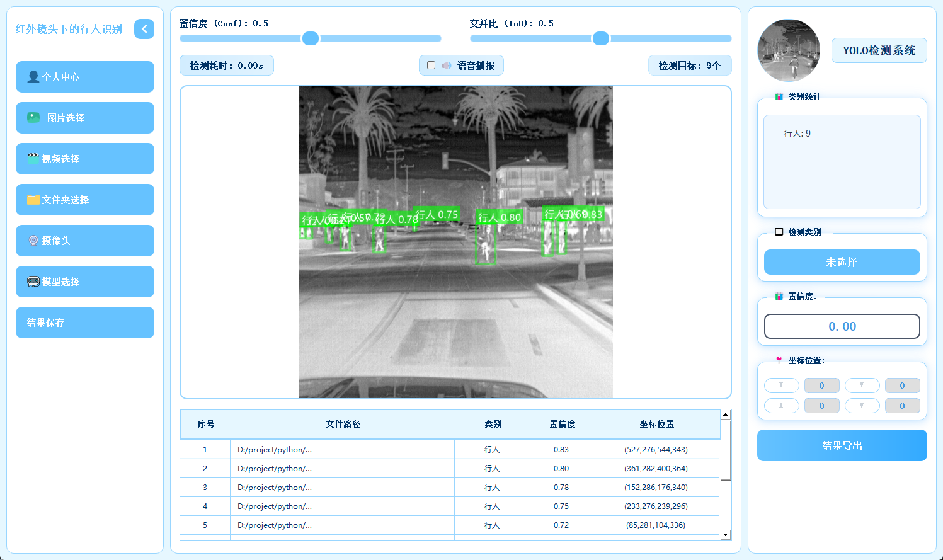Open 个人中心 from the sidebar
The height and width of the screenshot is (560, 943).
click(x=85, y=77)
